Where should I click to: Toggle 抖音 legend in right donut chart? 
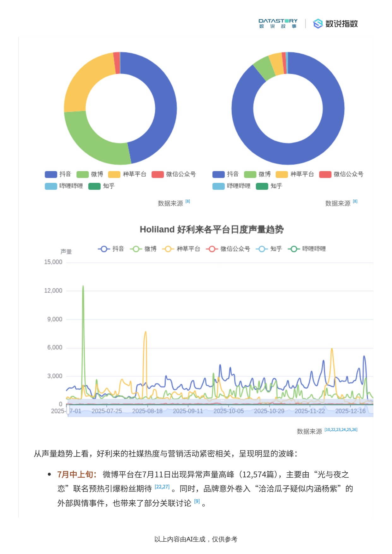point(226,174)
